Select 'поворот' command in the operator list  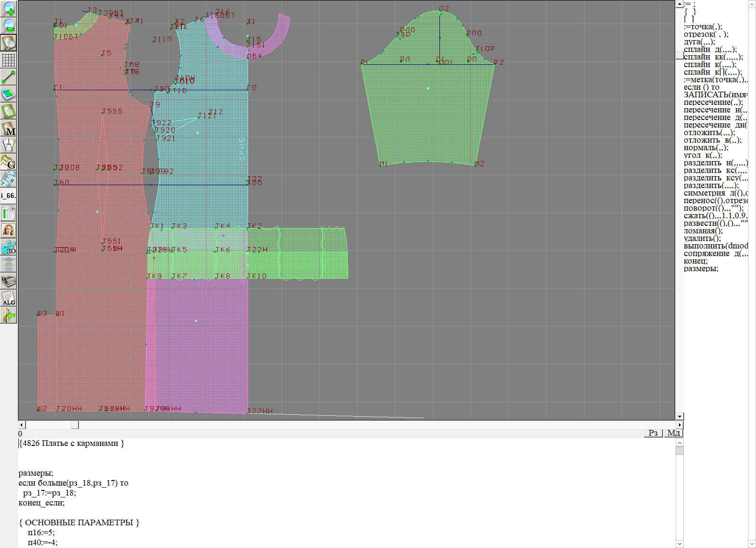[x=713, y=208]
